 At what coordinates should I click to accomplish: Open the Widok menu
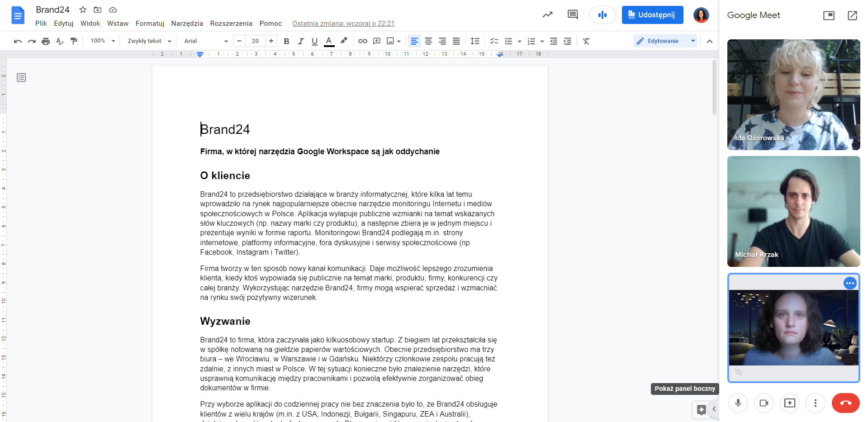[90, 24]
